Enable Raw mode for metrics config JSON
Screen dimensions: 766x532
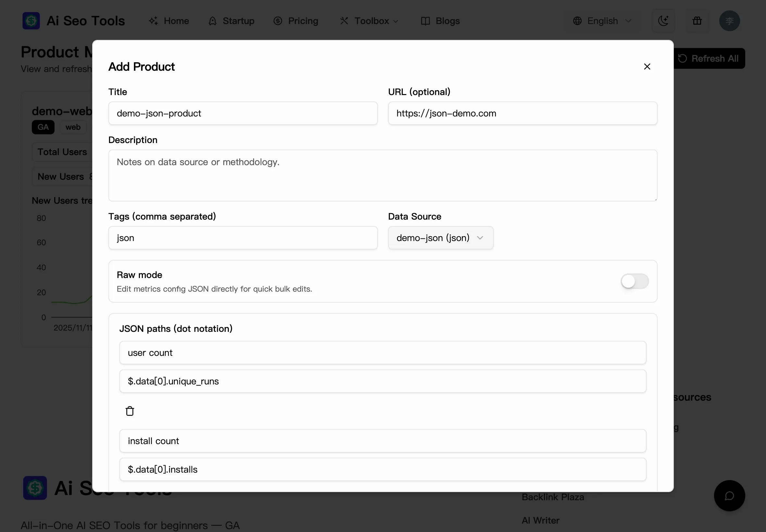(x=635, y=281)
